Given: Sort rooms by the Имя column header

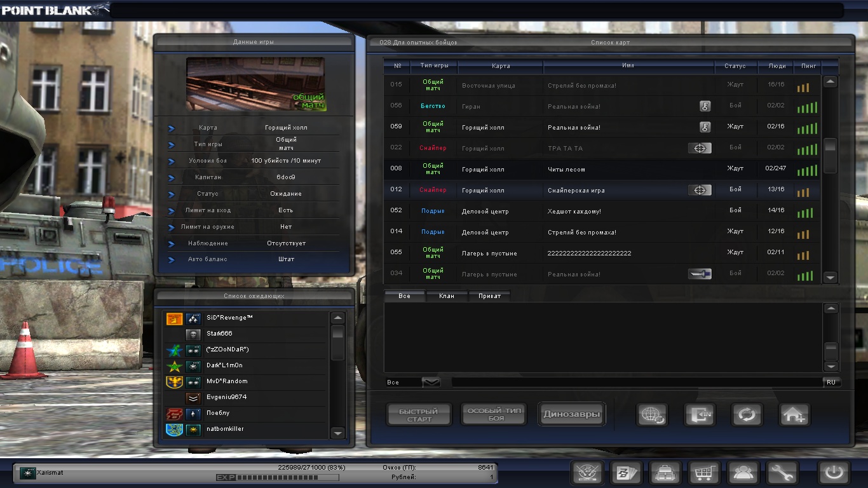Looking at the screenshot, I should tap(629, 66).
